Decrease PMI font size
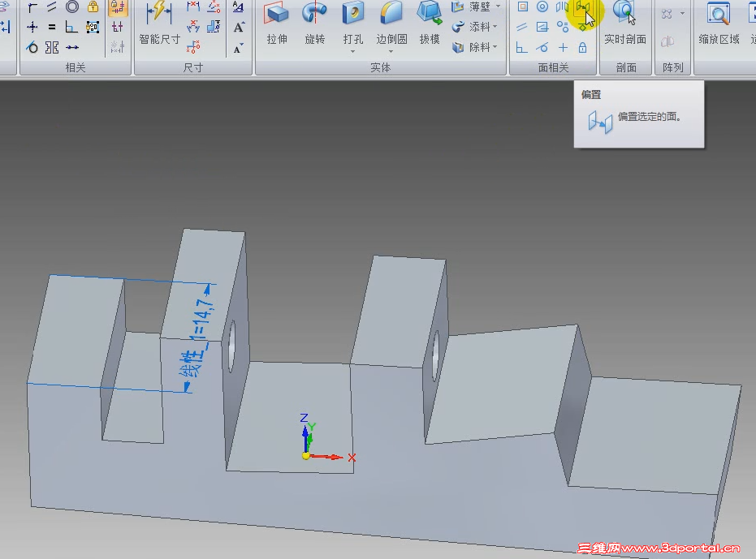The width and height of the screenshot is (756, 559). 238,48
